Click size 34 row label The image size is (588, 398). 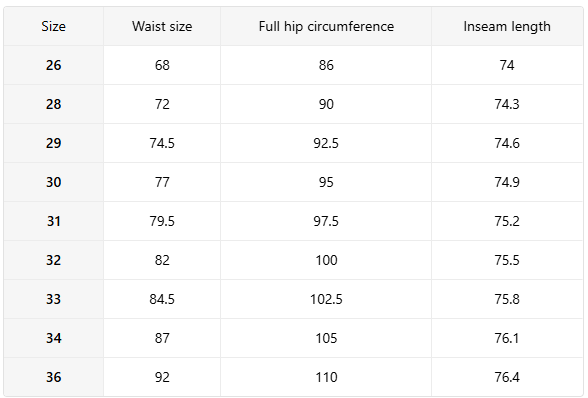54,338
